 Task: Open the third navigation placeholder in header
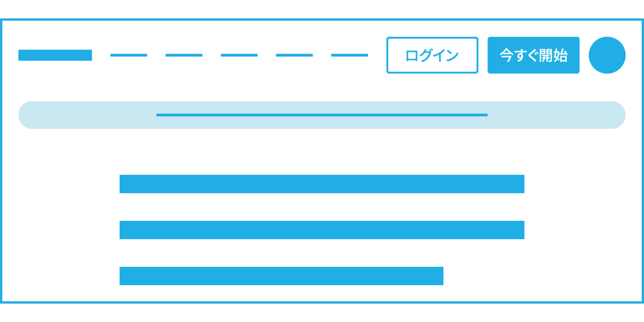[x=239, y=55]
